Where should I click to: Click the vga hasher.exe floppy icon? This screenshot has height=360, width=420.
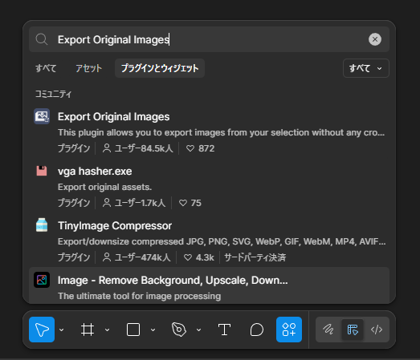click(x=42, y=171)
